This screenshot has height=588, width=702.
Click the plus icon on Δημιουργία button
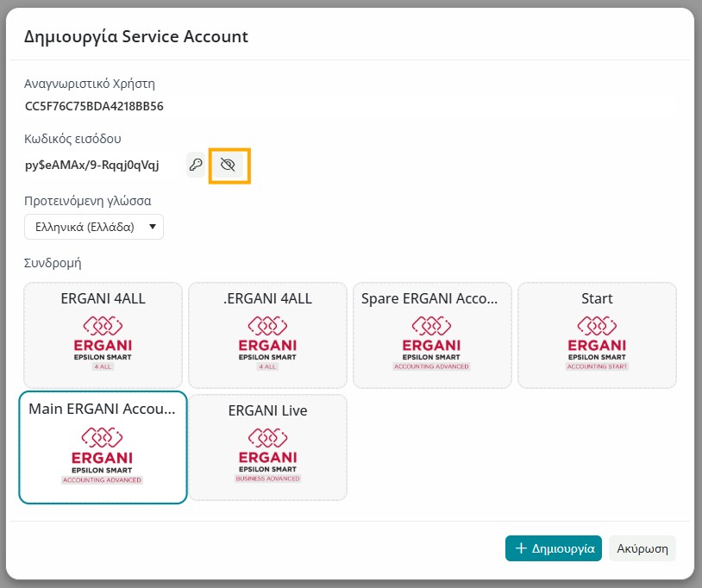click(520, 548)
